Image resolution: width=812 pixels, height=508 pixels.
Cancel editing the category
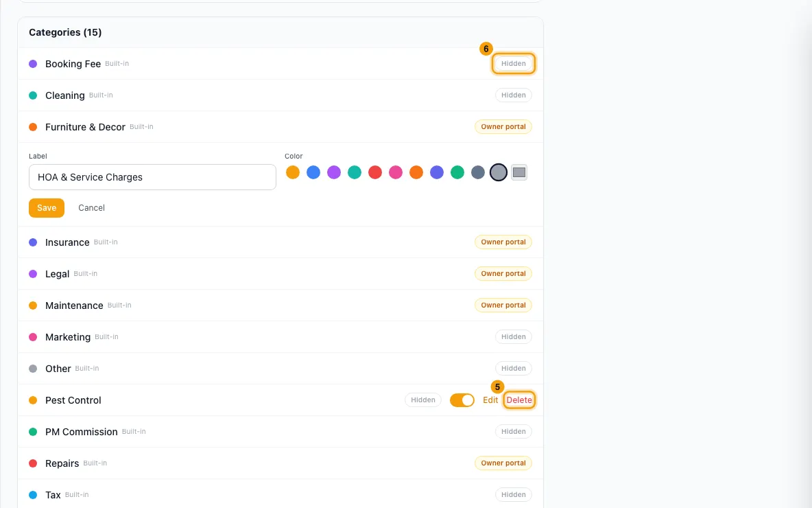coord(92,208)
